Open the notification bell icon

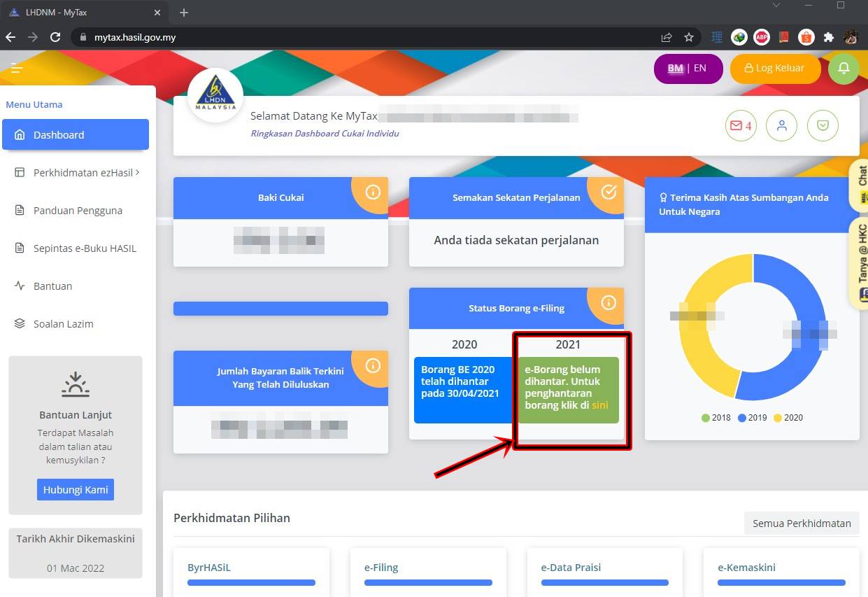(844, 69)
